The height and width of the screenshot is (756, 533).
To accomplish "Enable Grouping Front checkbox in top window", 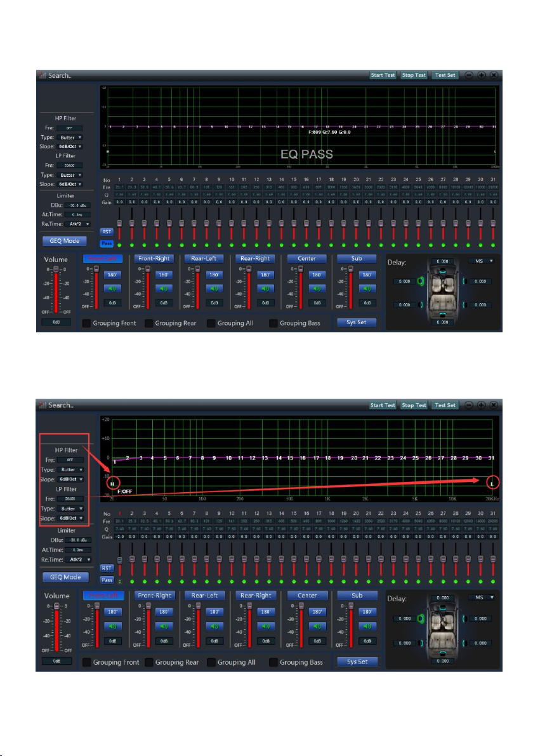I will click(x=86, y=323).
